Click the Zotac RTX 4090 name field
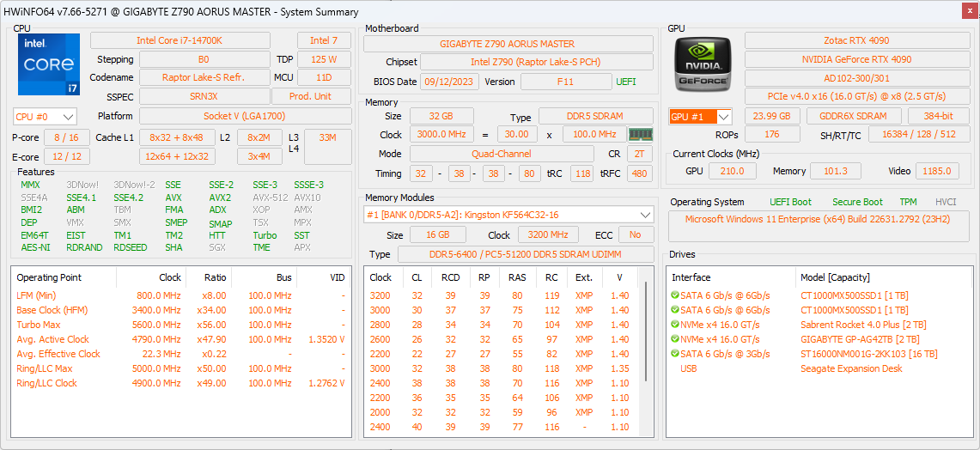980x450 pixels. tap(856, 40)
